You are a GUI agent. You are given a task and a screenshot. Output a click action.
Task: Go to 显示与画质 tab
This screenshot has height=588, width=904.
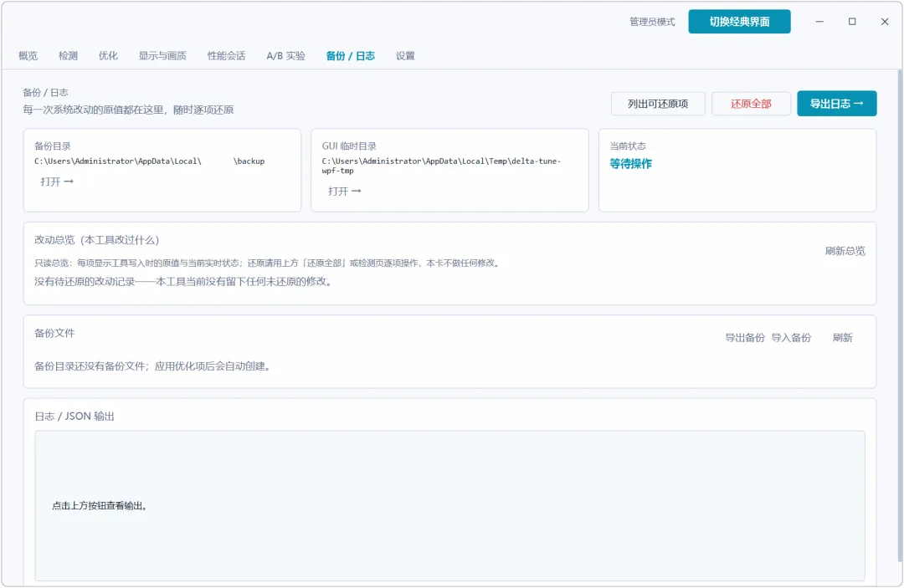(162, 56)
